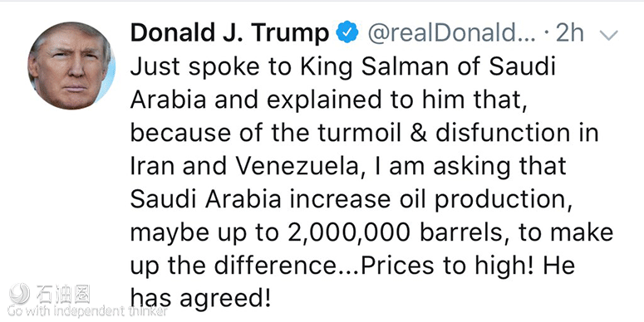644x322 pixels.
Task: Open the tweet options chevron menu
Action: point(608,36)
